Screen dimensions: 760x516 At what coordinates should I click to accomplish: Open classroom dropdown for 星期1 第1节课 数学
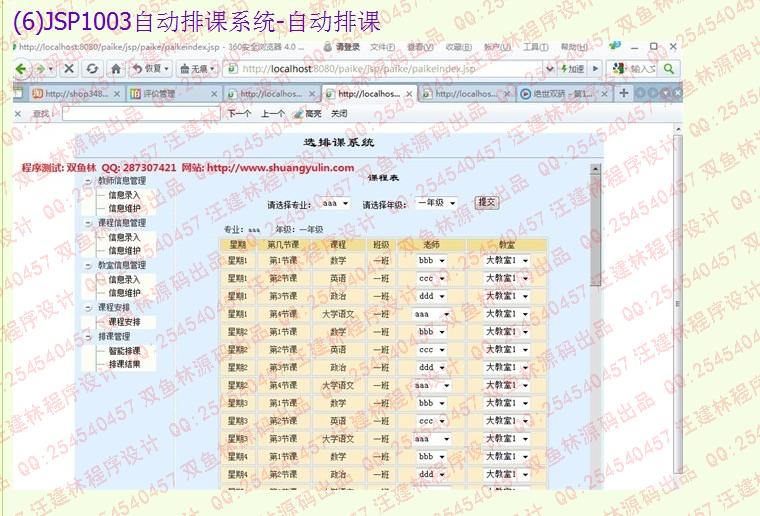pos(507,261)
